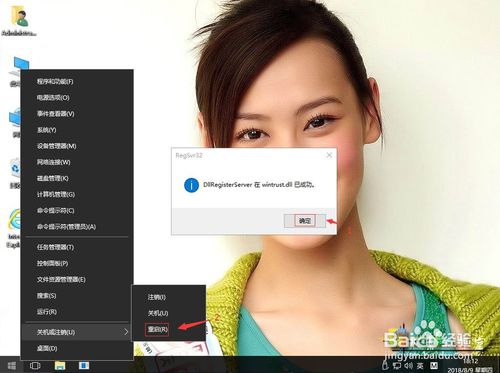The height and width of the screenshot is (373, 500).
Task: Expand the 关机或注销(U) submenu arrow
Action: 126,332
